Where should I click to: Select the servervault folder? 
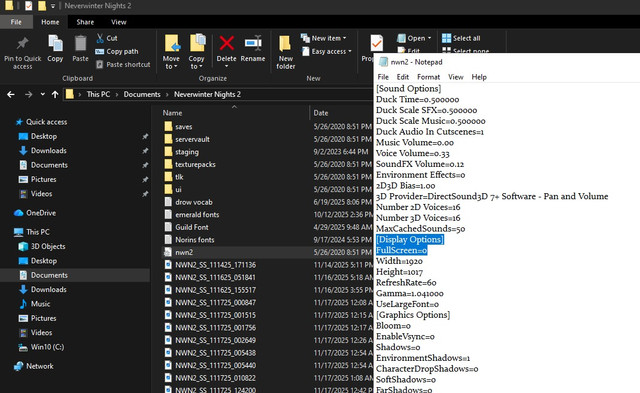click(187, 139)
